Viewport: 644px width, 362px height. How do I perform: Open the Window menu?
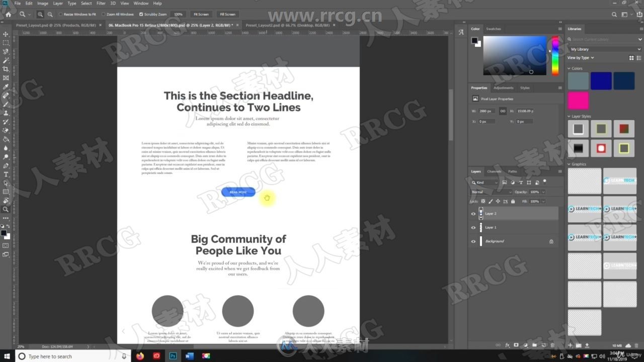[x=141, y=4]
